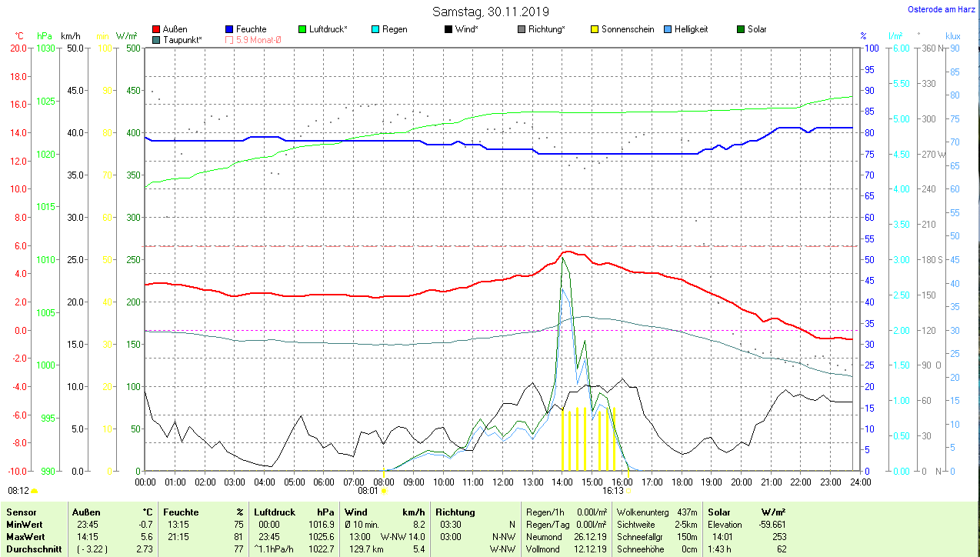Select the black Wind legend marker
Image resolution: width=980 pixels, height=557 pixels.
pos(448,29)
